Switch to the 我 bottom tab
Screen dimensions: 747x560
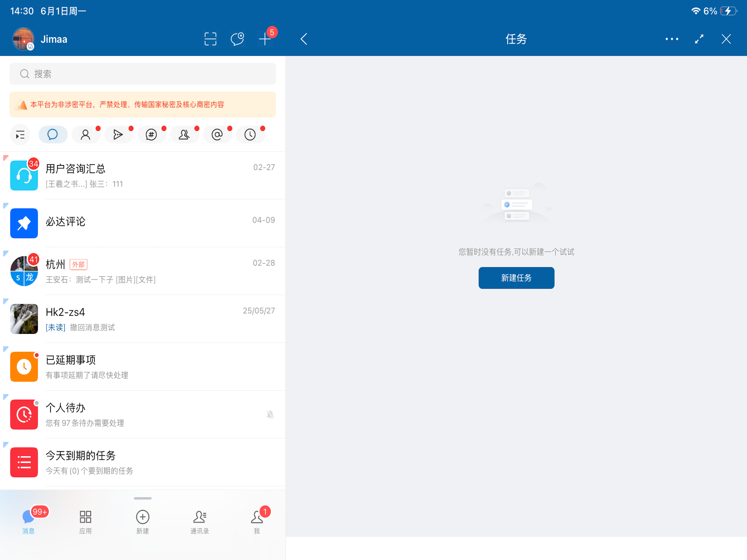pos(257,522)
